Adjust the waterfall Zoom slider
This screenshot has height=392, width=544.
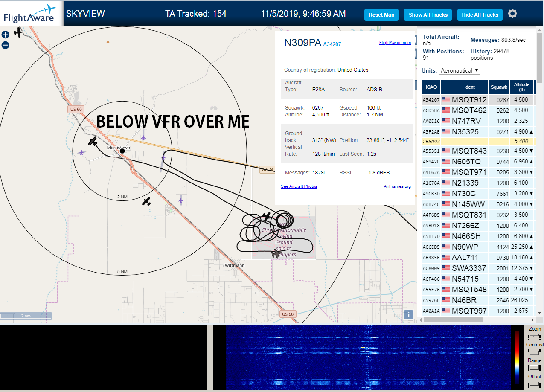tap(534, 336)
